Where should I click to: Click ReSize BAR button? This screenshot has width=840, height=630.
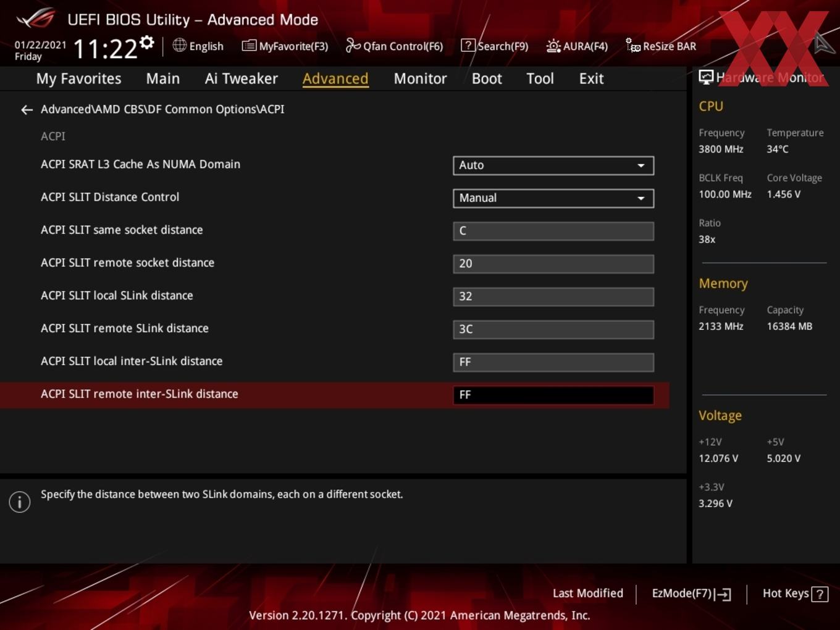tap(661, 46)
